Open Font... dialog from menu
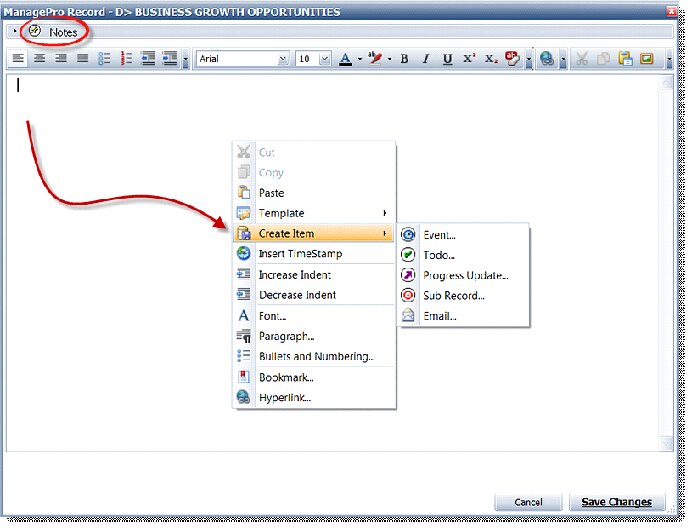The width and height of the screenshot is (694, 531). coord(314,316)
